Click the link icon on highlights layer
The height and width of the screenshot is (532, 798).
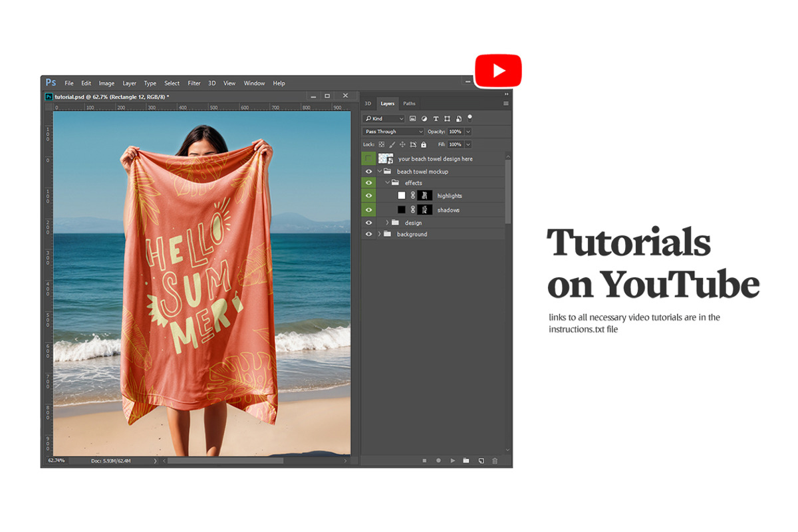coord(412,196)
